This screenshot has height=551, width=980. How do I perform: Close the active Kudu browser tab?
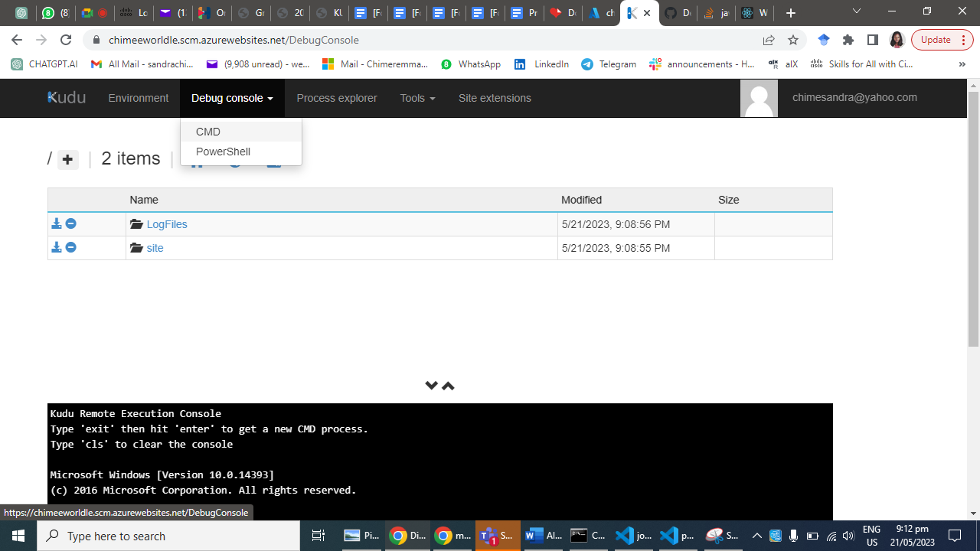click(x=647, y=13)
